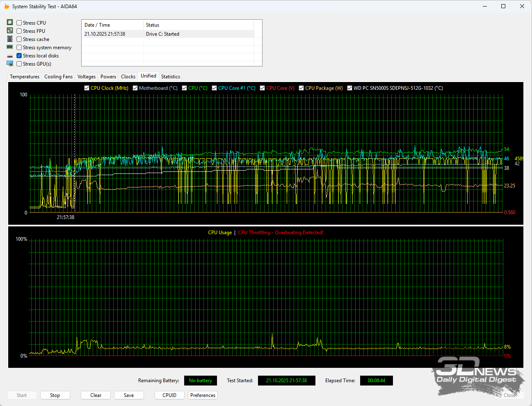
Task: Click the cache chip icon beside Stress cache
Action: point(10,39)
